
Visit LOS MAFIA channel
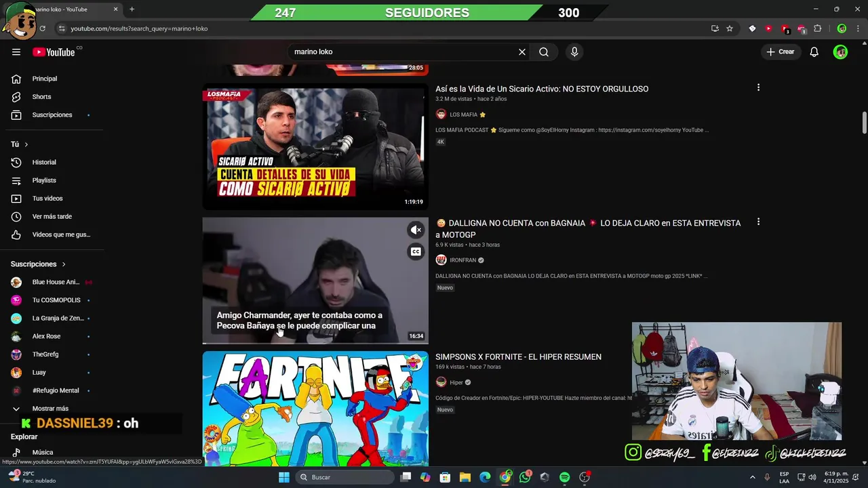click(463, 115)
